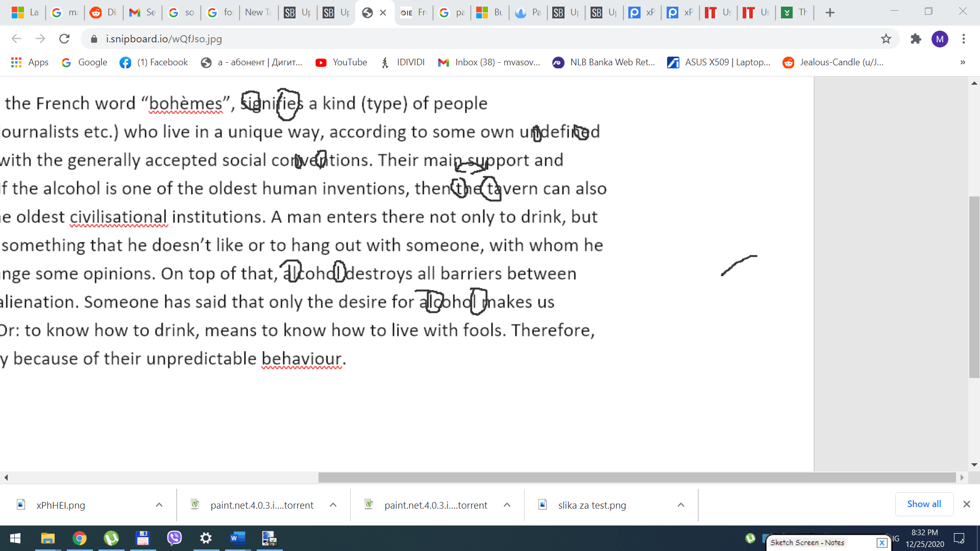Open Chrome's three-dot menu
This screenshot has height=551, width=980.
[x=964, y=39]
